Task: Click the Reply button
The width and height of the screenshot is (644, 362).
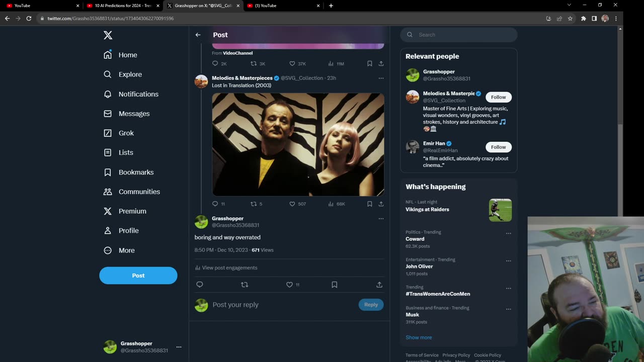Action: point(371,305)
